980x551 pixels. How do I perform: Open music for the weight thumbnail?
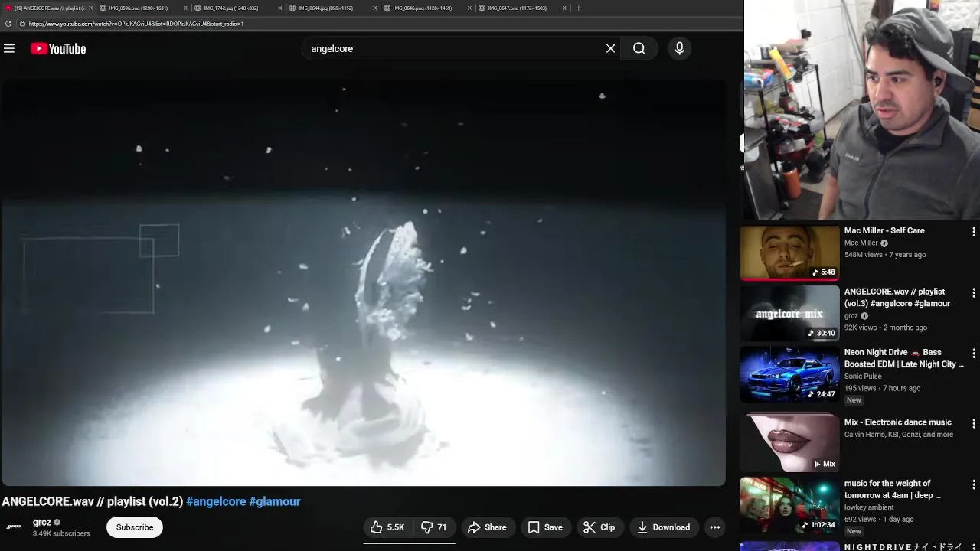[x=789, y=505]
